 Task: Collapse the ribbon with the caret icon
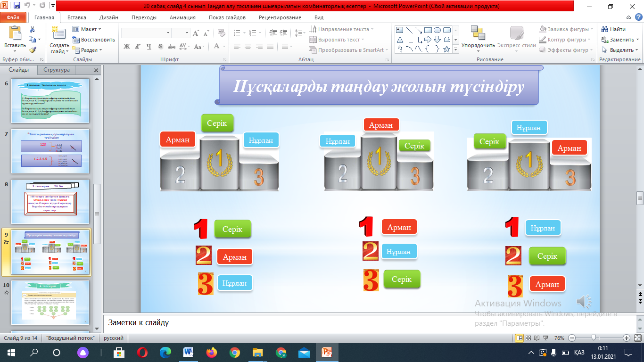click(629, 17)
